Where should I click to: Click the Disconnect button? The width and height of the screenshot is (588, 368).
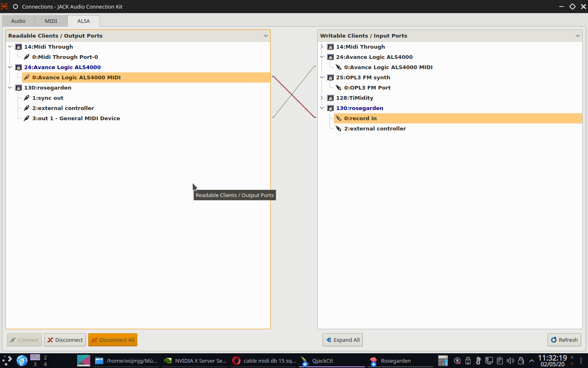(x=65, y=340)
